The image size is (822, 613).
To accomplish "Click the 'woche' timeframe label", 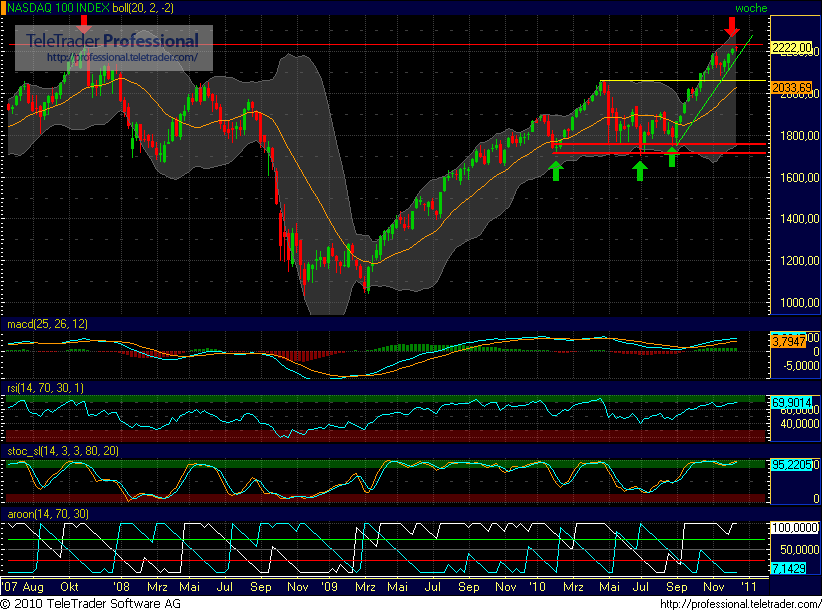I will pos(751,8).
